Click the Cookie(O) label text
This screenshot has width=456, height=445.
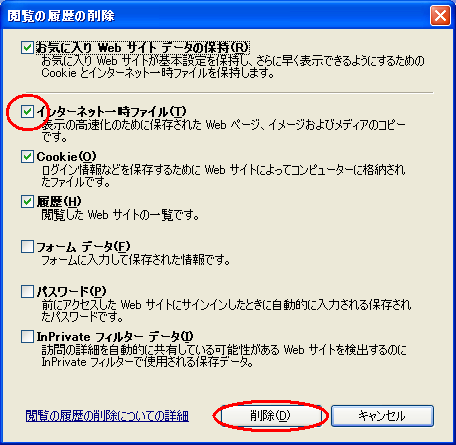[66, 157]
